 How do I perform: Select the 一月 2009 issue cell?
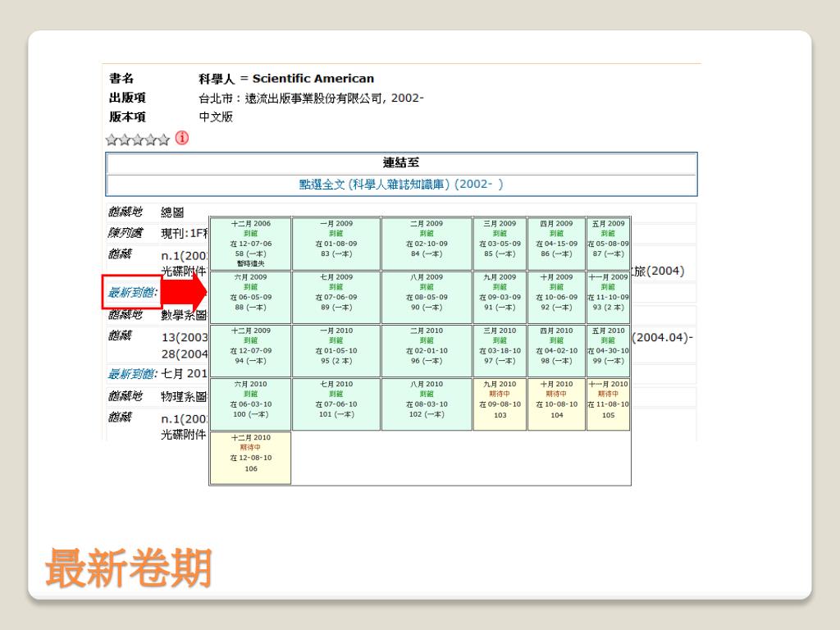point(336,243)
